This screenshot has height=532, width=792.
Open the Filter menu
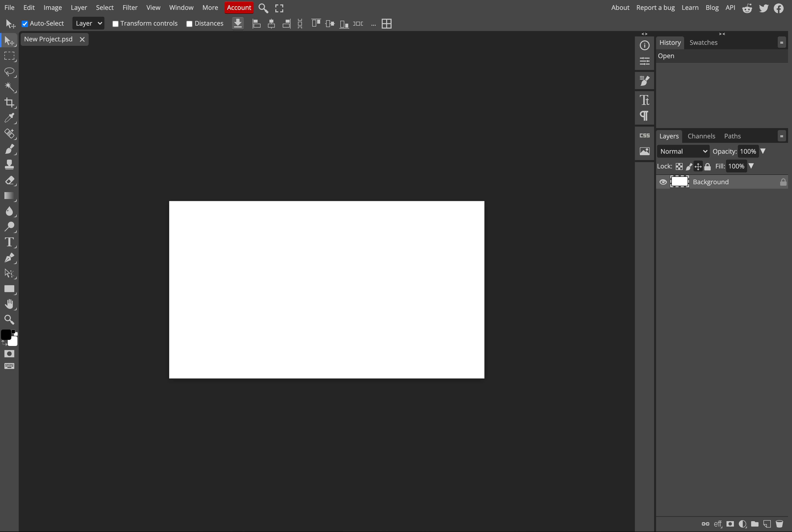(x=130, y=7)
